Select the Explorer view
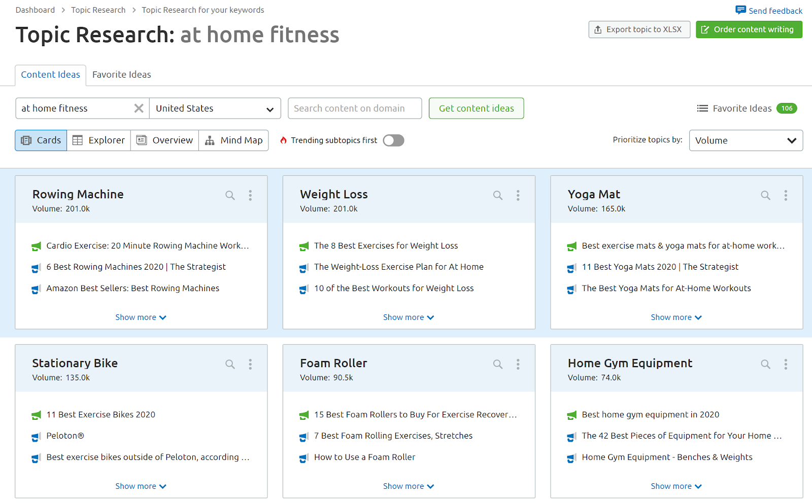 click(x=98, y=140)
